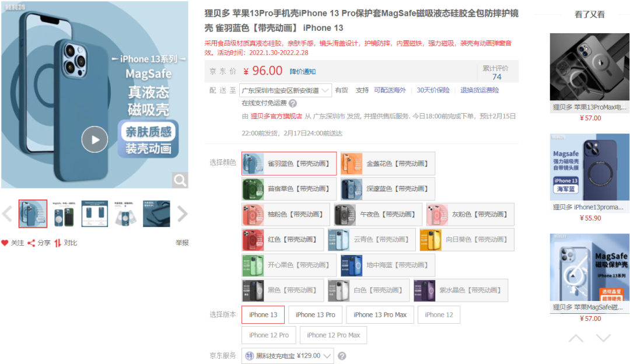Click help question icon beside 在线支付免运费
630x364 pixels.
tap(293, 103)
